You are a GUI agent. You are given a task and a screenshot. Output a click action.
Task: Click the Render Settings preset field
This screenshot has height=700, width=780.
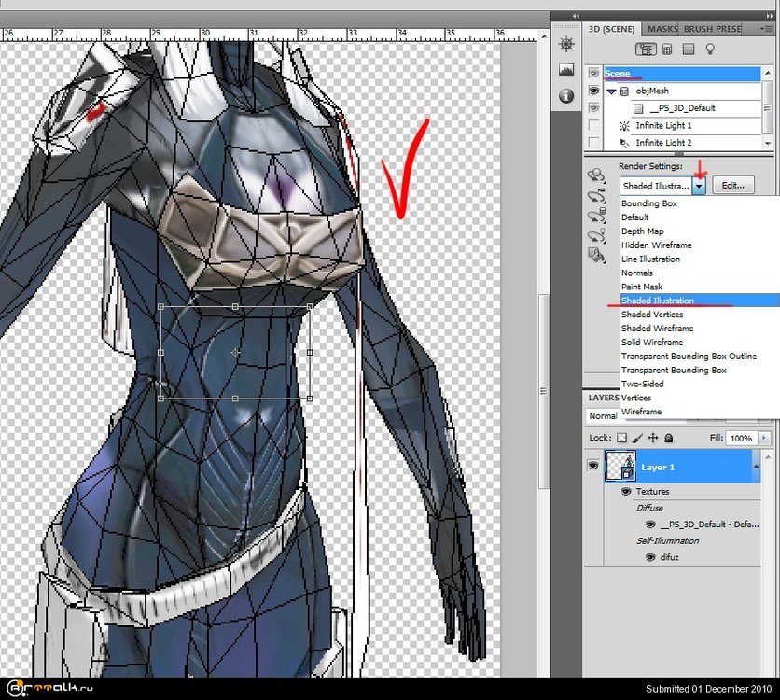pyautogui.click(x=656, y=186)
